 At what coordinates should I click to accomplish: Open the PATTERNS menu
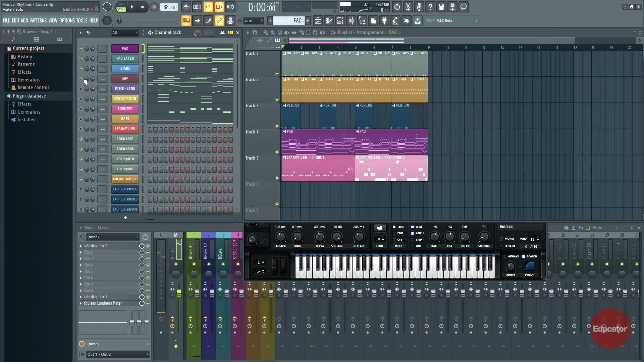(38, 21)
